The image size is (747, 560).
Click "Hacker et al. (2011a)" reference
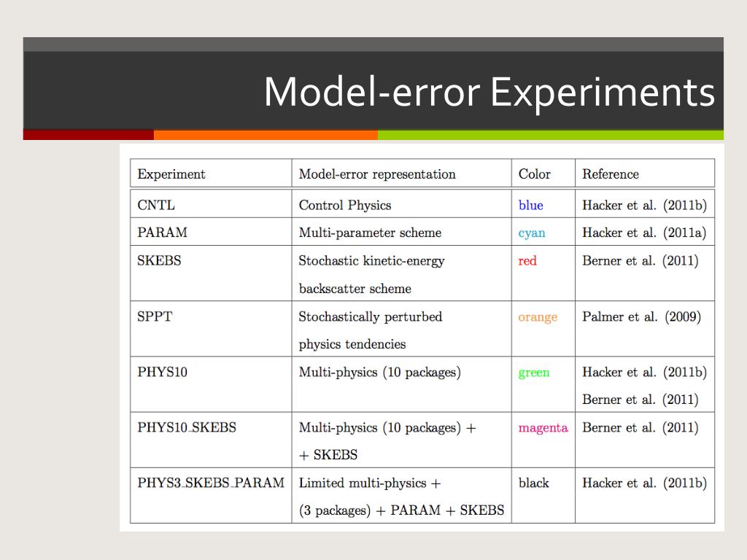click(645, 233)
